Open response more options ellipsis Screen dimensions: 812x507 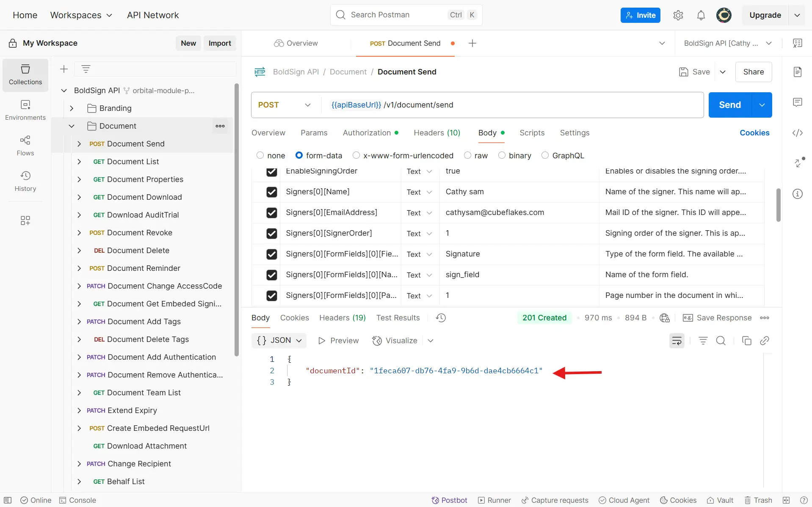765,318
